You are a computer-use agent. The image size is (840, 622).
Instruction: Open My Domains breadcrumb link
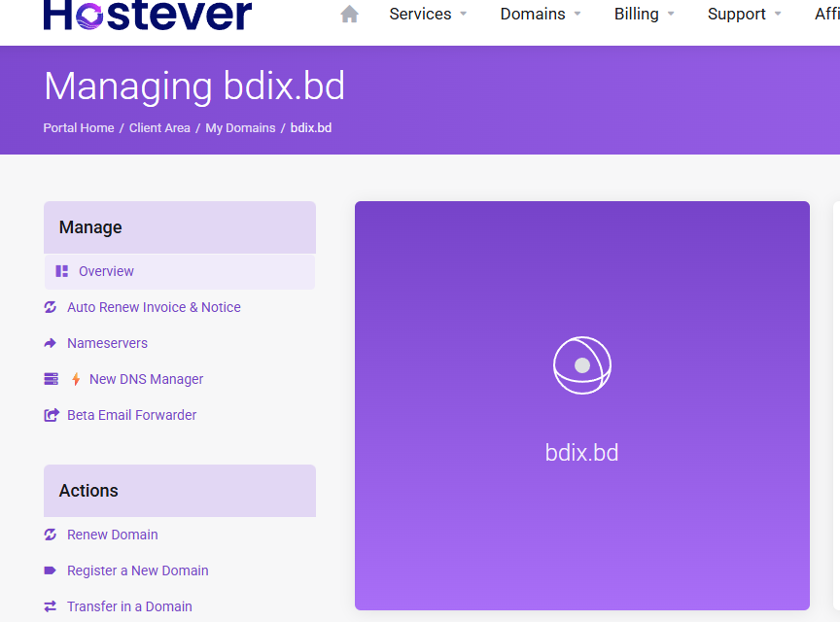pyautogui.click(x=240, y=127)
